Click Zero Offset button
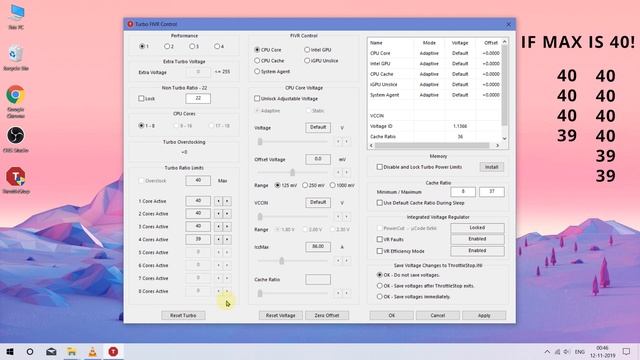Screen dimensions: 640x360 click(327, 315)
